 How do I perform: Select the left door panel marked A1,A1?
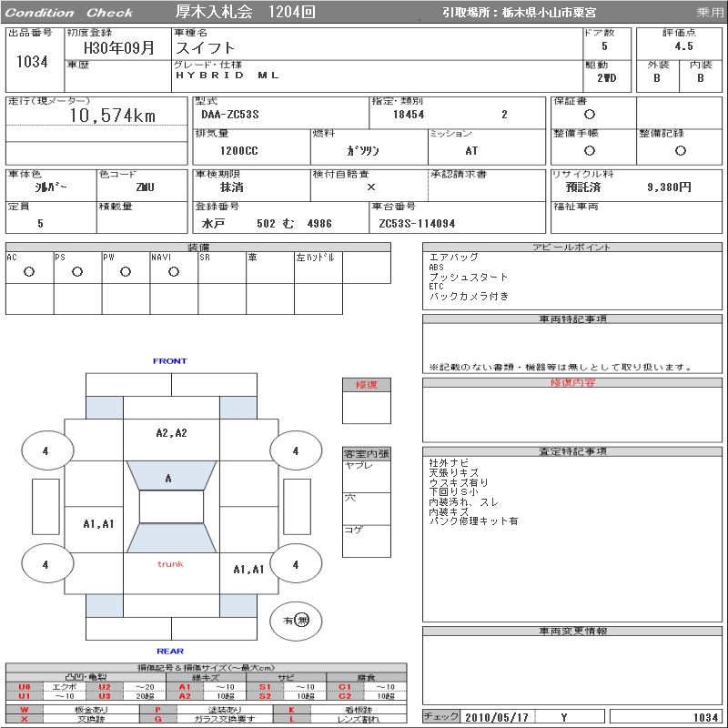tap(98, 523)
